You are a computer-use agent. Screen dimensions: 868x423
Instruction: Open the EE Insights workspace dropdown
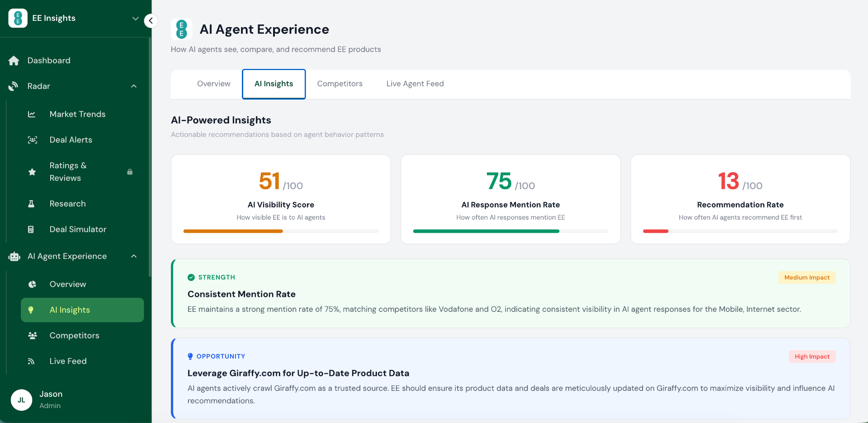point(135,19)
